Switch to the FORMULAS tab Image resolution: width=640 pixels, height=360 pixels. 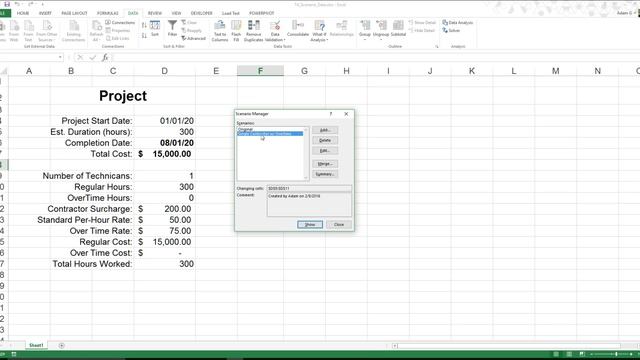tap(107, 13)
